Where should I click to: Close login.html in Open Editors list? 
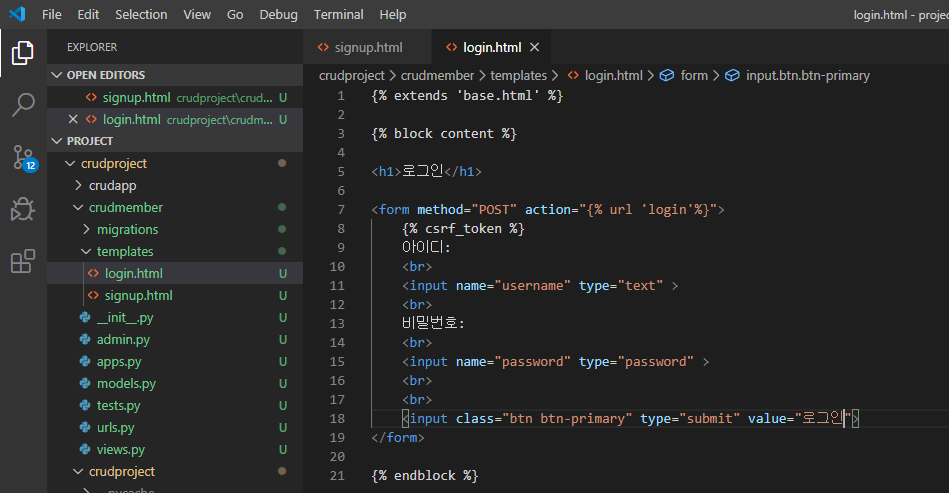click(x=73, y=119)
